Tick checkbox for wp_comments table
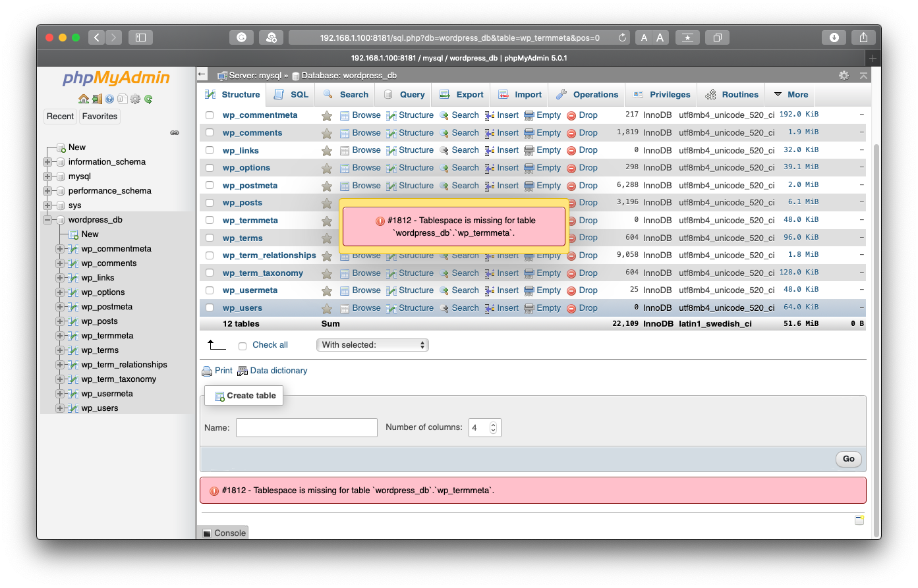 (x=210, y=132)
